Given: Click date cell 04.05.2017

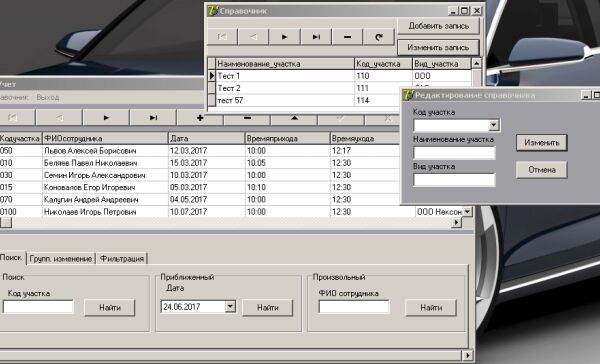Looking at the screenshot, I should [206, 200].
